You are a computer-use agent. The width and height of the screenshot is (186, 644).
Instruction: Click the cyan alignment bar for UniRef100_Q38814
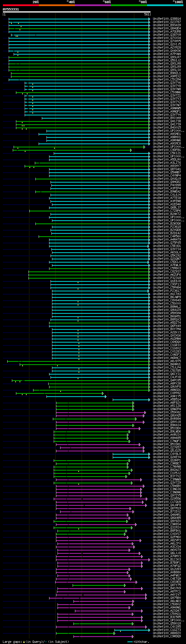pyautogui.click(x=79, y=19)
